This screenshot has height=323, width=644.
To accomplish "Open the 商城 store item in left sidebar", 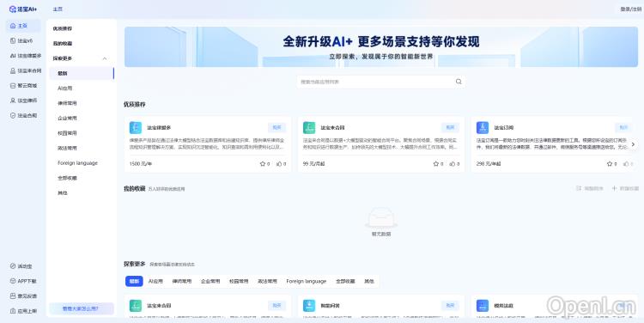I will pos(23,86).
